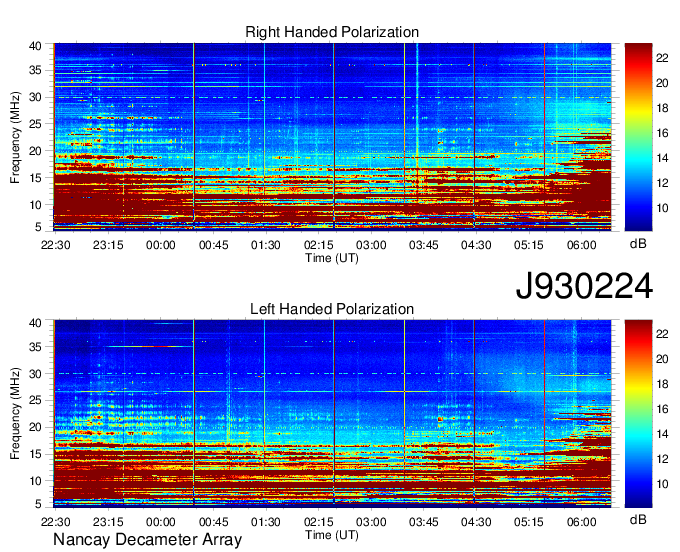The height and width of the screenshot is (552, 680).
Task: Click the 30 MHz tick on the Left Handed frequency axis
Action: tap(35, 374)
